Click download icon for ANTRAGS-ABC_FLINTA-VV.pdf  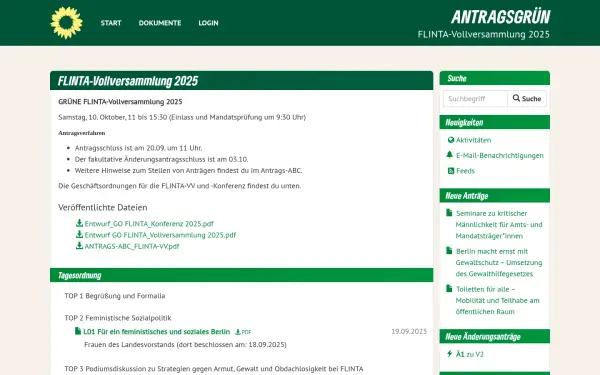79,246
